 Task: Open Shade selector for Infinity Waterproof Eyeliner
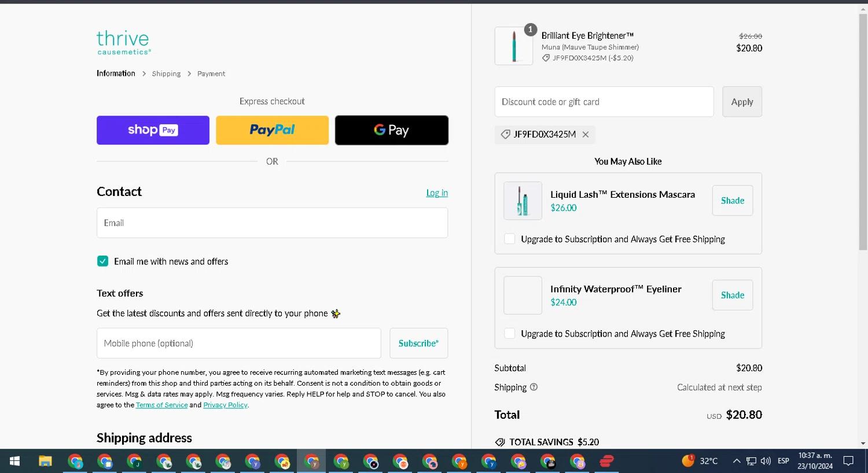732,295
